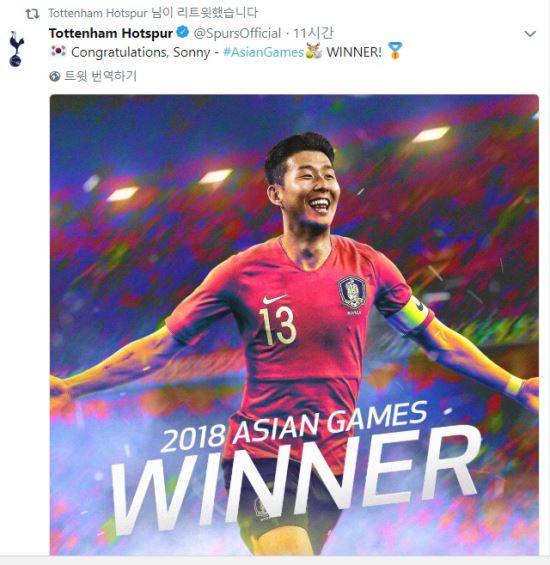550x565 pixels.
Task: Expand the tweet options chevron
Action: coord(529,34)
